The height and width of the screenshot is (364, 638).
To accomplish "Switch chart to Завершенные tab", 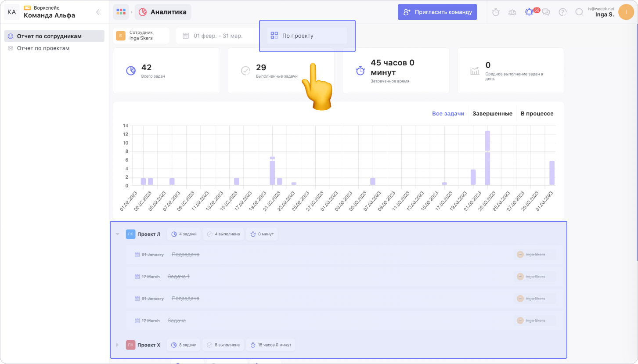I will click(x=492, y=114).
